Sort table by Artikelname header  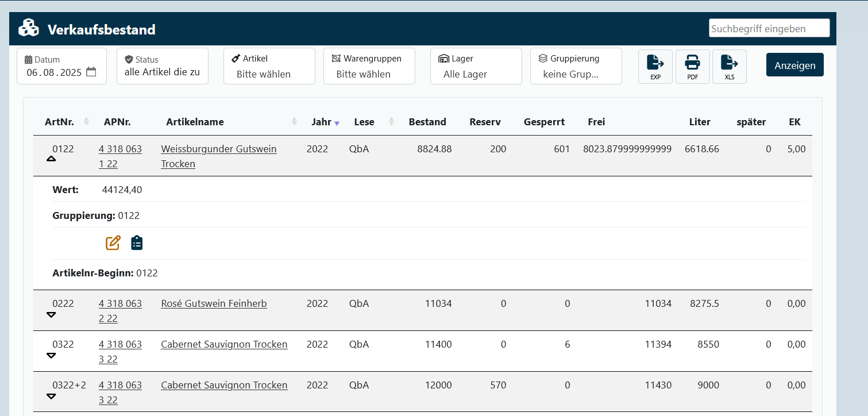point(195,122)
